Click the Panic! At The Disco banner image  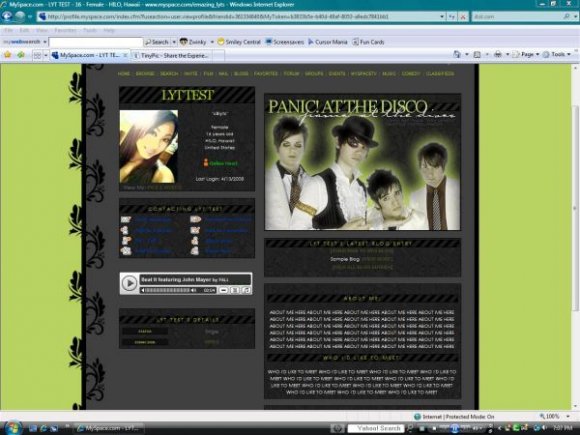(x=362, y=162)
